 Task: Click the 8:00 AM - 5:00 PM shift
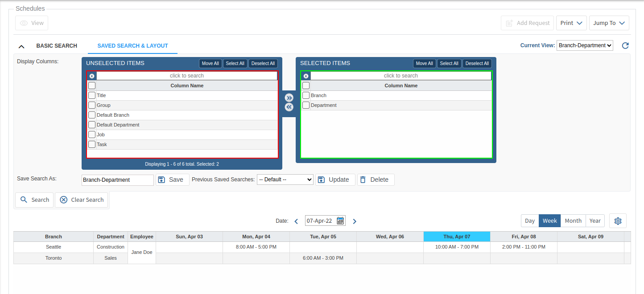(x=256, y=247)
